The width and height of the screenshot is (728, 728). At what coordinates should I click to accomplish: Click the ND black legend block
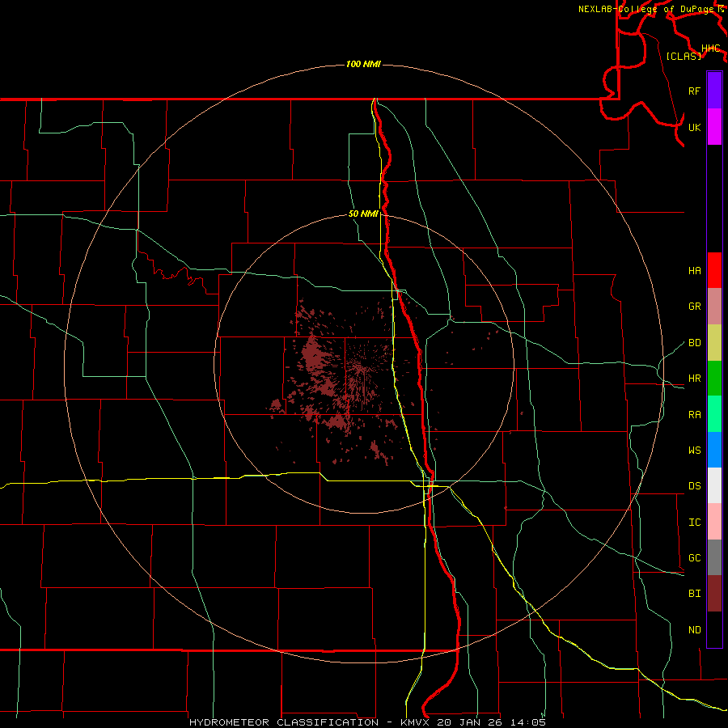click(714, 629)
